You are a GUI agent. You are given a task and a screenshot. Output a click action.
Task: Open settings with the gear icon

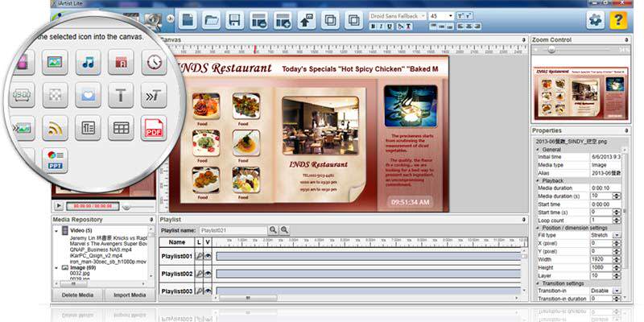coord(595,20)
